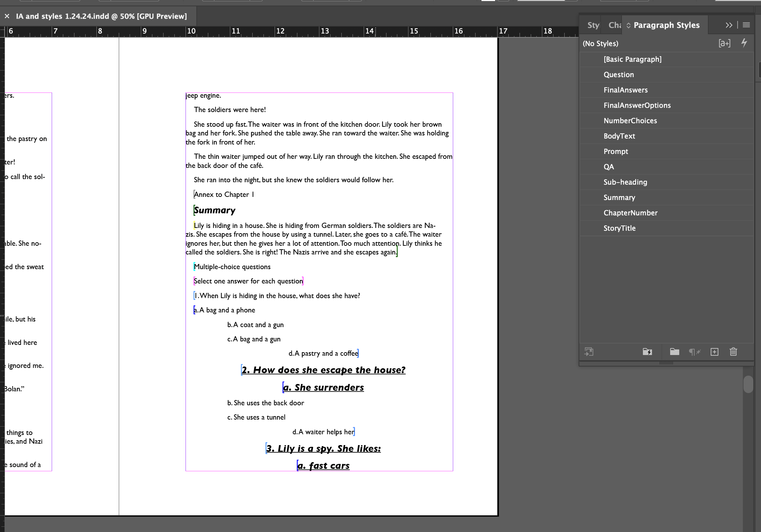Viewport: 761px width, 532px height.
Task: Collapse panels with the double-arrow chevron
Action: pos(729,25)
